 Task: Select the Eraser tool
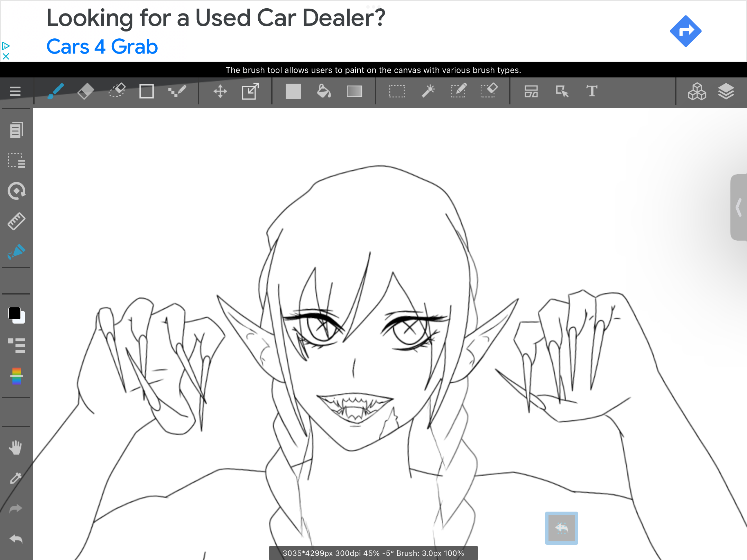86,91
